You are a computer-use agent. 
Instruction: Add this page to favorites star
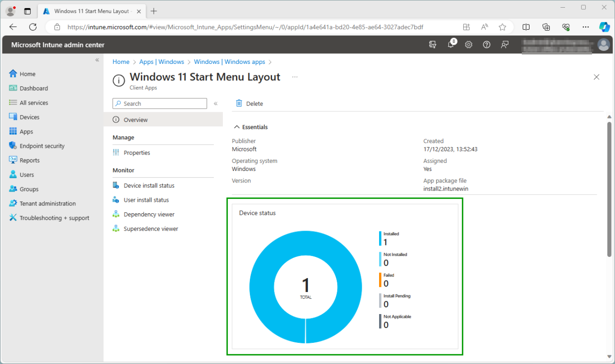503,27
